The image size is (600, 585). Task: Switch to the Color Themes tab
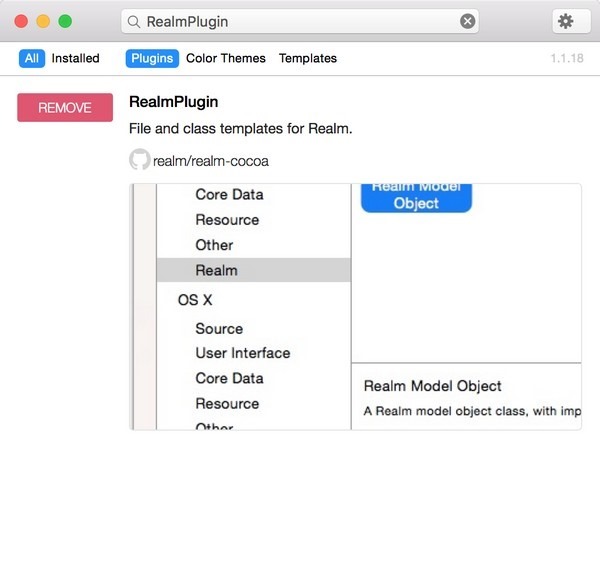226,58
